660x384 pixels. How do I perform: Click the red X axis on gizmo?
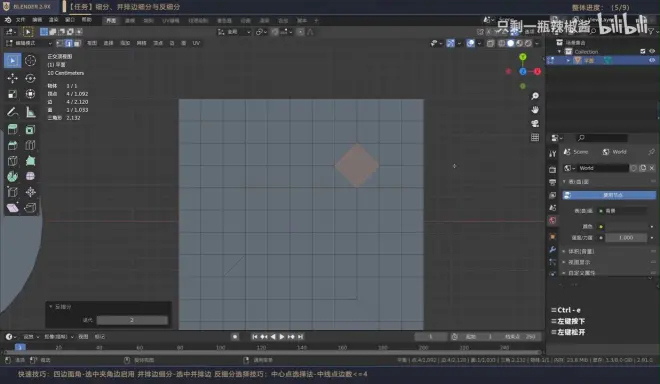click(x=537, y=72)
